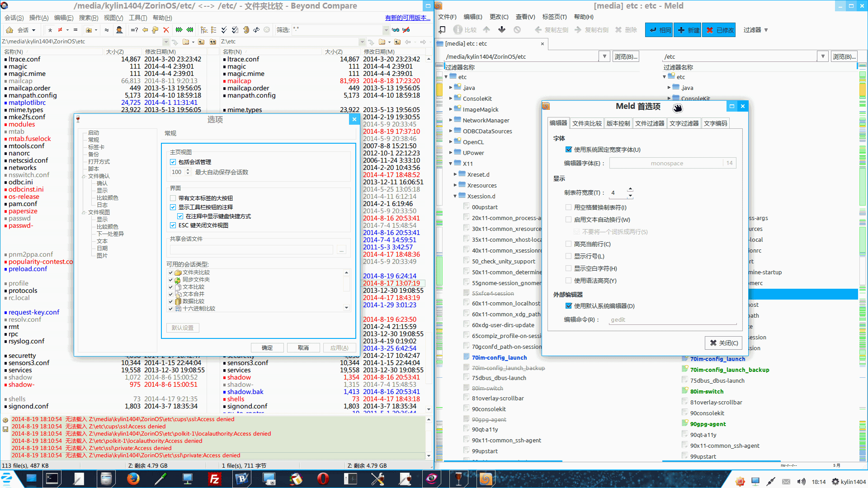Image resolution: width=868 pixels, height=488 pixels.
Task: Enable '用空格替换制表符' checkbox
Action: pos(569,207)
